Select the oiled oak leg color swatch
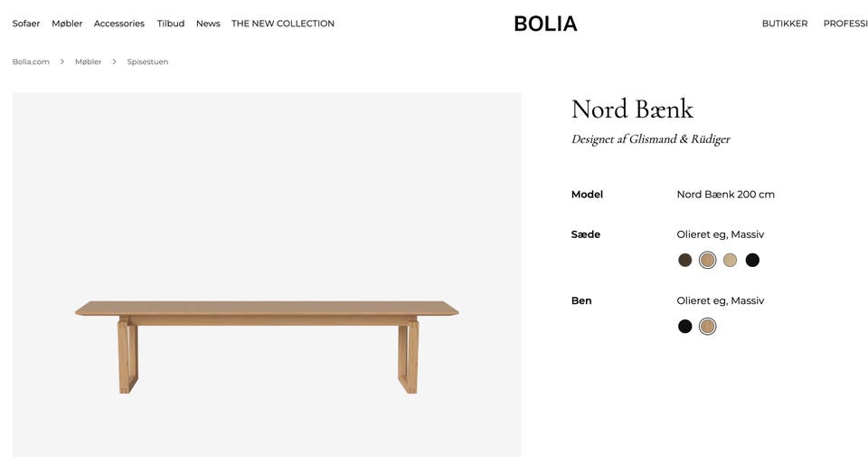 coord(707,327)
